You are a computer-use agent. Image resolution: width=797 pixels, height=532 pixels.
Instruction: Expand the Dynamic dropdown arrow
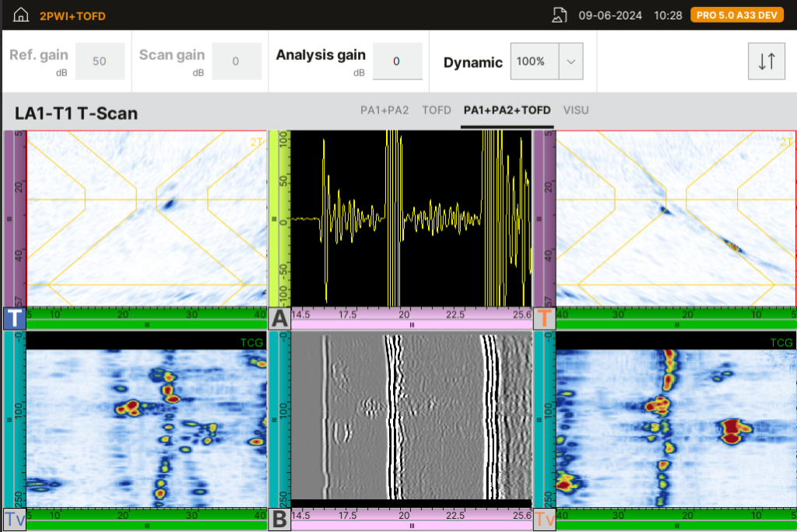tap(571, 61)
